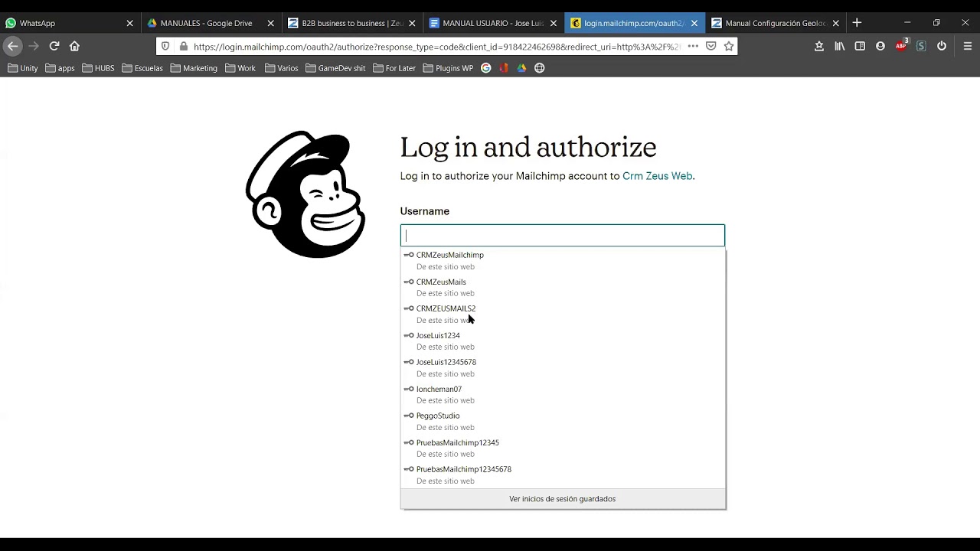Open the Varios bookmarks folder
This screenshot has height=551, width=980.
[x=282, y=68]
